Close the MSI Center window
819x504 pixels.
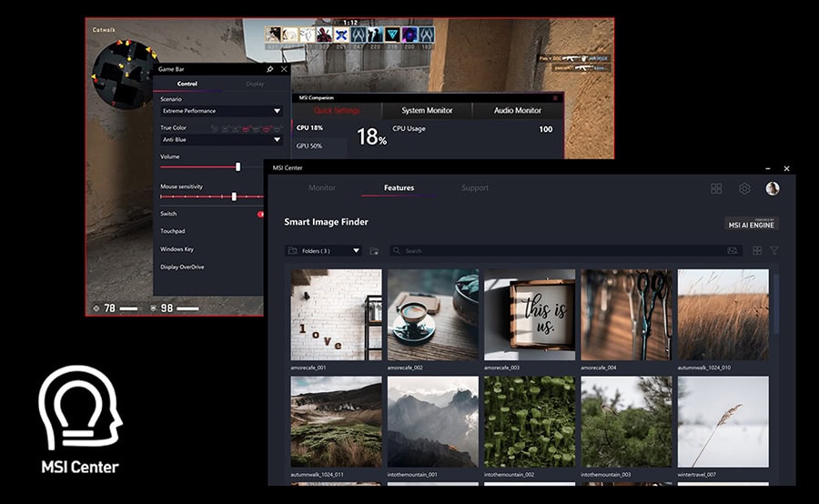click(x=786, y=168)
